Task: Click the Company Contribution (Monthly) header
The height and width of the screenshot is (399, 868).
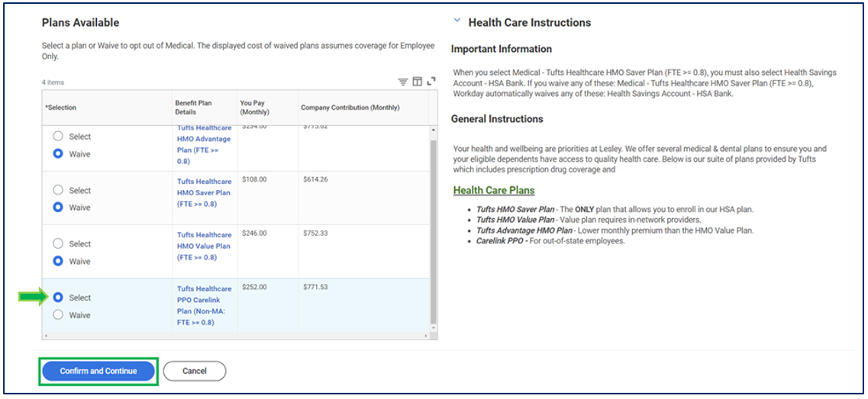Action: pyautogui.click(x=363, y=108)
